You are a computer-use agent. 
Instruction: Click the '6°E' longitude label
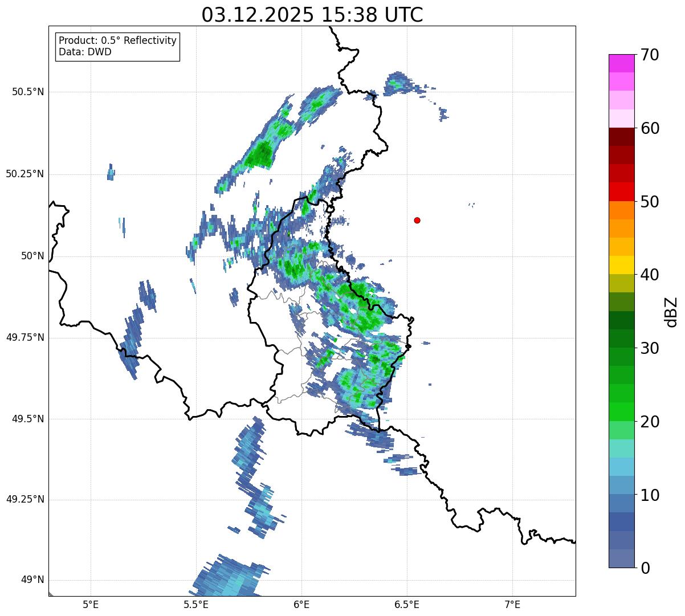301,605
